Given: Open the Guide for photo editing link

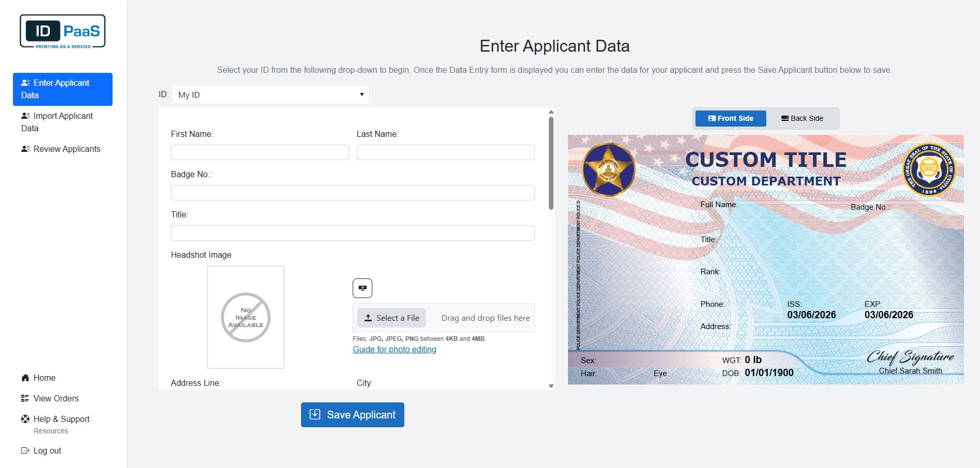Looking at the screenshot, I should [394, 349].
